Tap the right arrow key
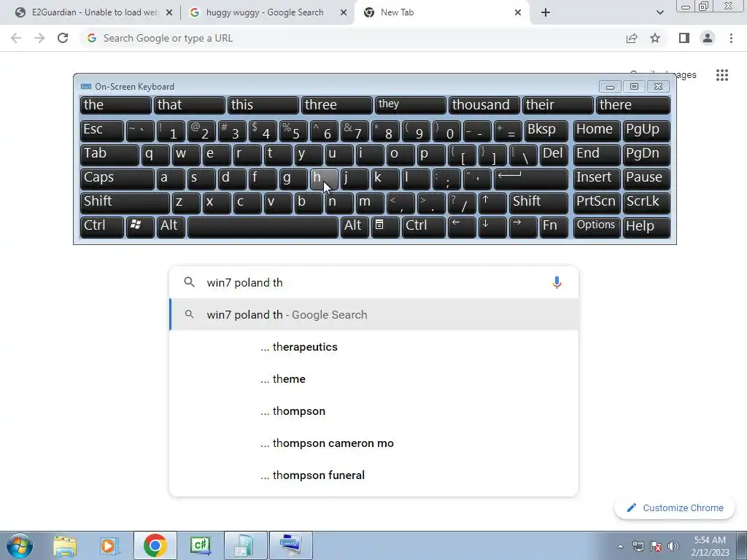Image resolution: width=747 pixels, height=560 pixels. point(523,227)
